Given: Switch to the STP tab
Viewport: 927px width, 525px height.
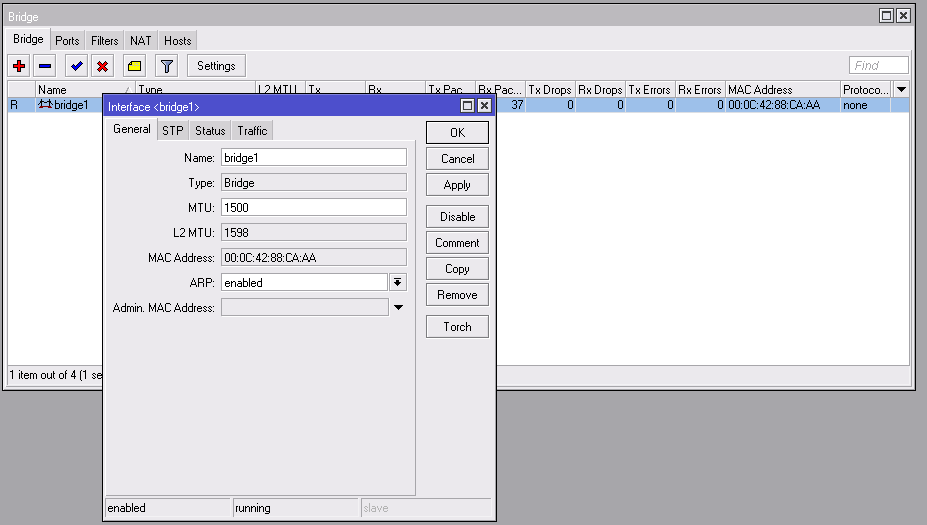Looking at the screenshot, I should click(x=173, y=131).
